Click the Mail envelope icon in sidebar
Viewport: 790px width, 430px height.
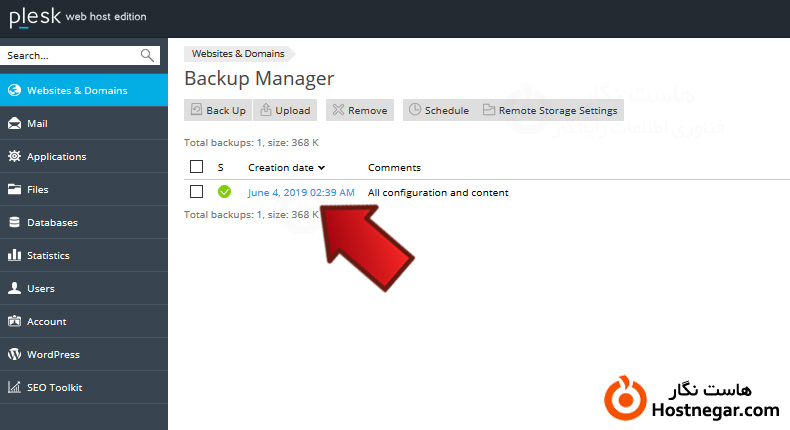pyautogui.click(x=14, y=124)
